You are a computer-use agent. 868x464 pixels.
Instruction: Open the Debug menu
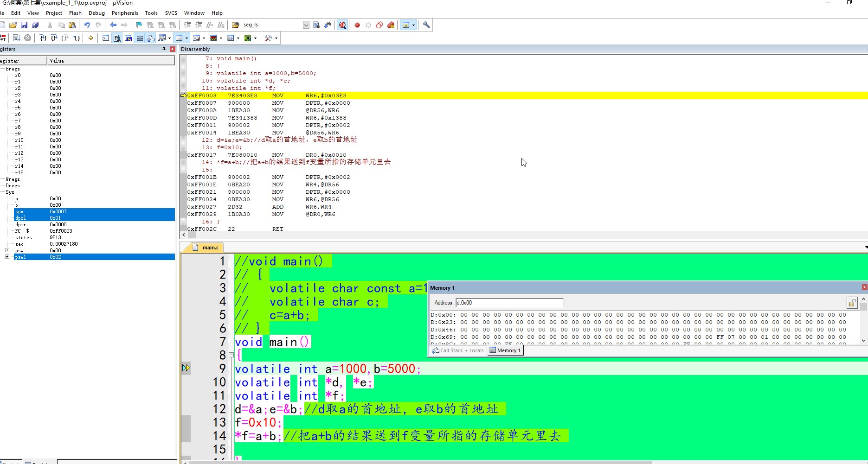96,13
